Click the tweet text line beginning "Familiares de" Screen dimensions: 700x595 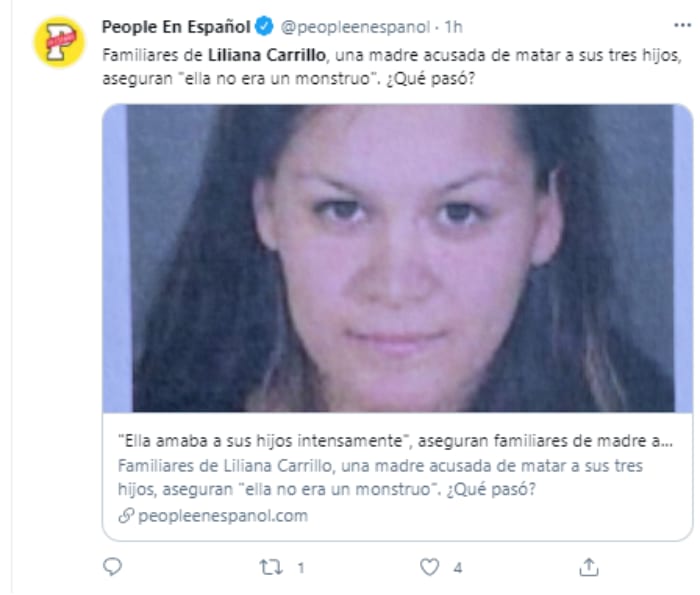[392, 55]
